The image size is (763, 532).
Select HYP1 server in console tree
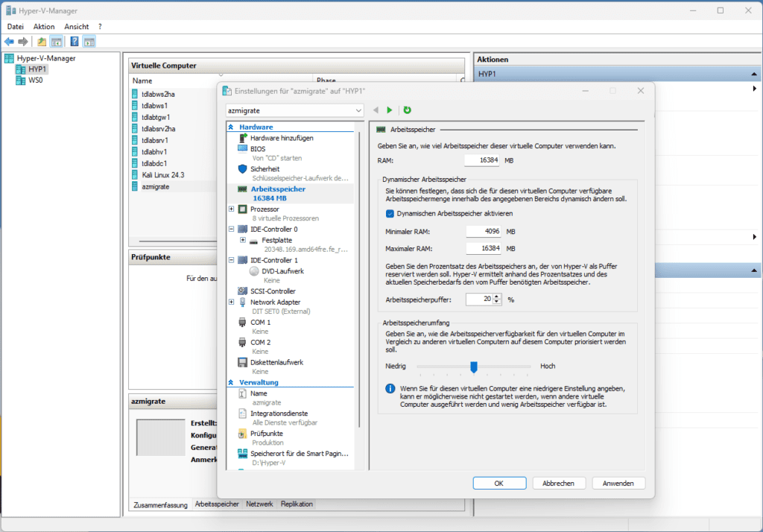click(x=37, y=69)
